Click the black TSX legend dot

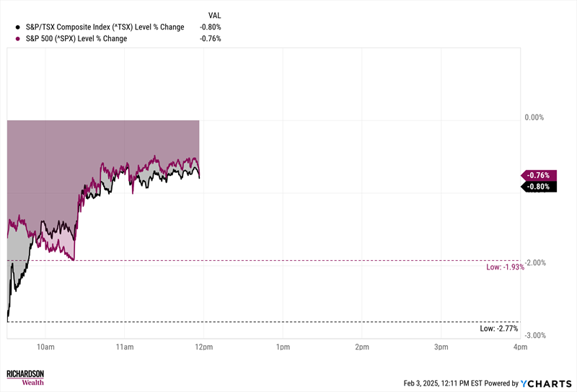(x=17, y=27)
